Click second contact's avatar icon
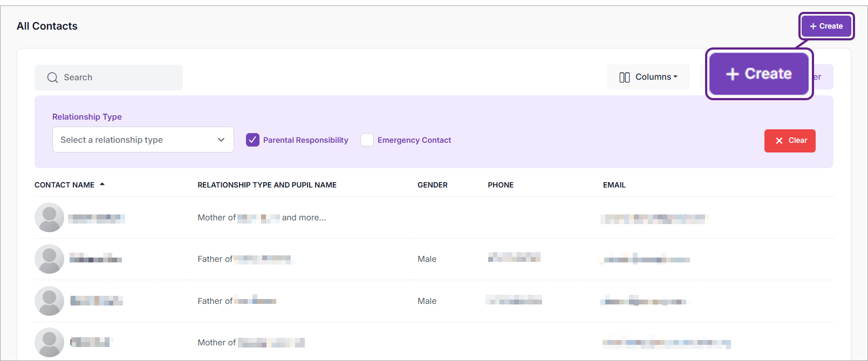Image resolution: width=868 pixels, height=361 pixels. pos(49,259)
